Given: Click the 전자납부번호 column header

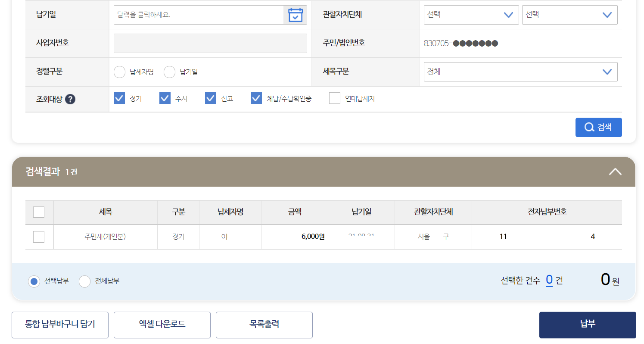Looking at the screenshot, I should pyautogui.click(x=547, y=212).
